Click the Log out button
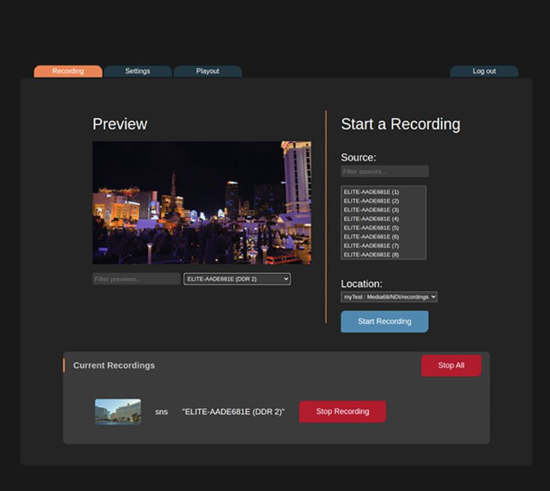This screenshot has width=550, height=491. (x=484, y=71)
